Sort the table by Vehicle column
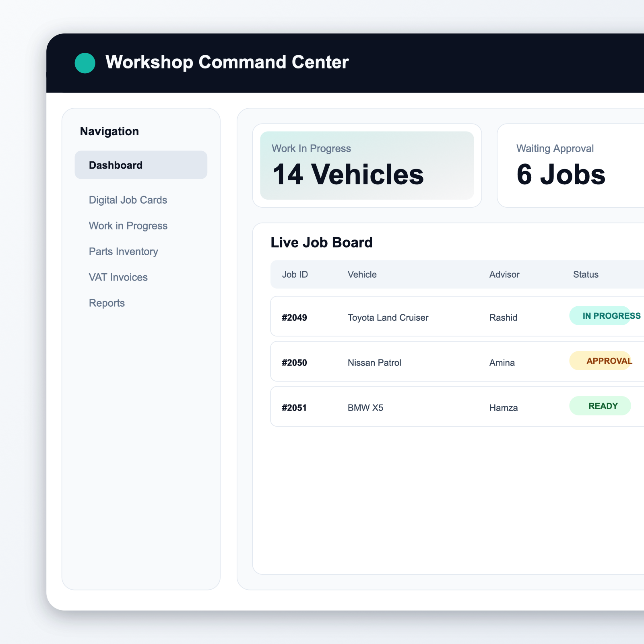This screenshot has width=644, height=644. (362, 274)
